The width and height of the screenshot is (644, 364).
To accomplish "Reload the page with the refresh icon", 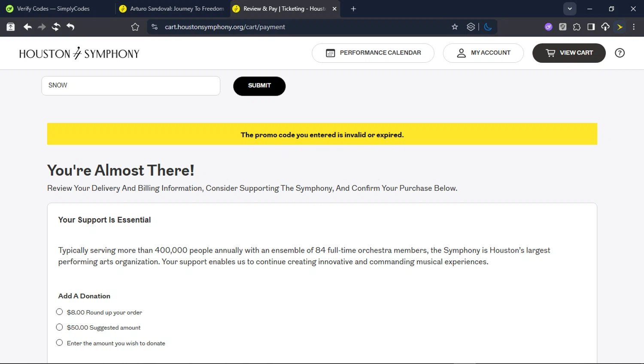I will [x=56, y=27].
